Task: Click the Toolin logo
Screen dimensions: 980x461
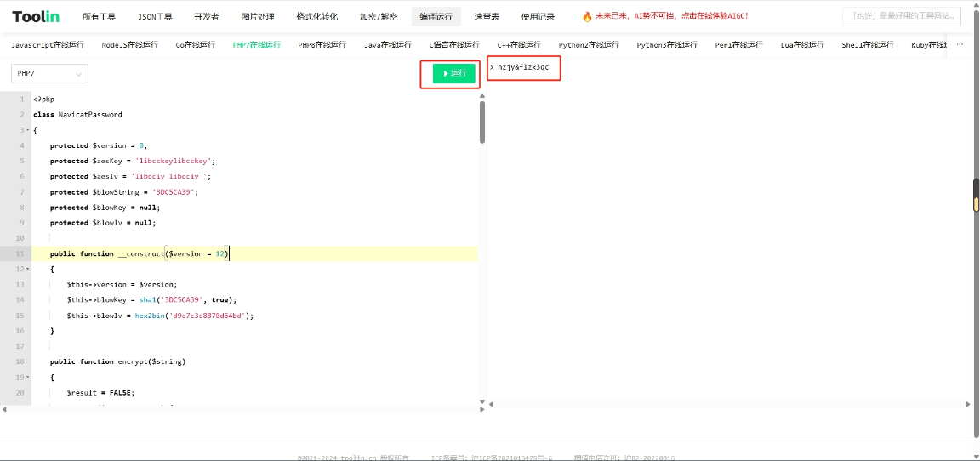Action: coord(35,16)
